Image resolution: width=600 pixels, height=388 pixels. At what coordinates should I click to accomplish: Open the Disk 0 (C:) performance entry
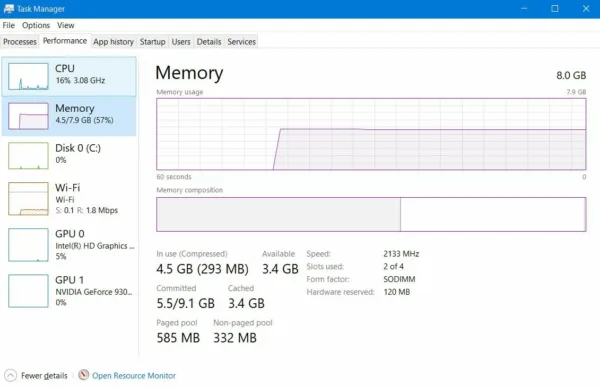pyautogui.click(x=69, y=155)
